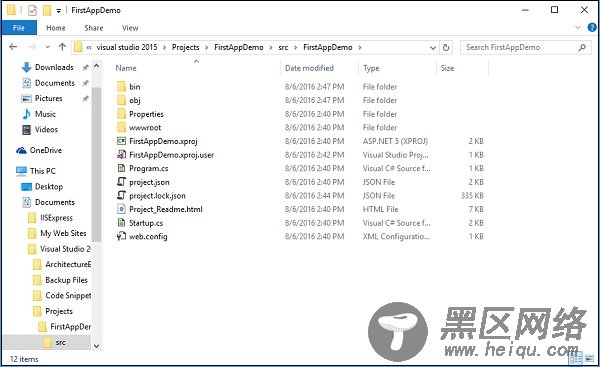
Task: Expand breadcrumb arrow after visual studio 2015
Action: (x=165, y=47)
